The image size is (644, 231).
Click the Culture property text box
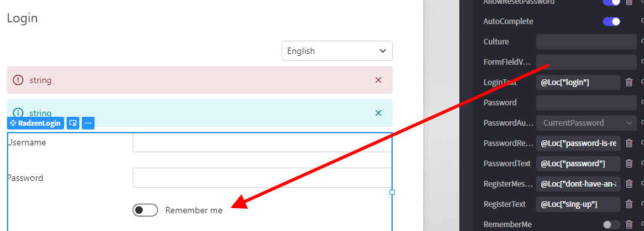586,42
